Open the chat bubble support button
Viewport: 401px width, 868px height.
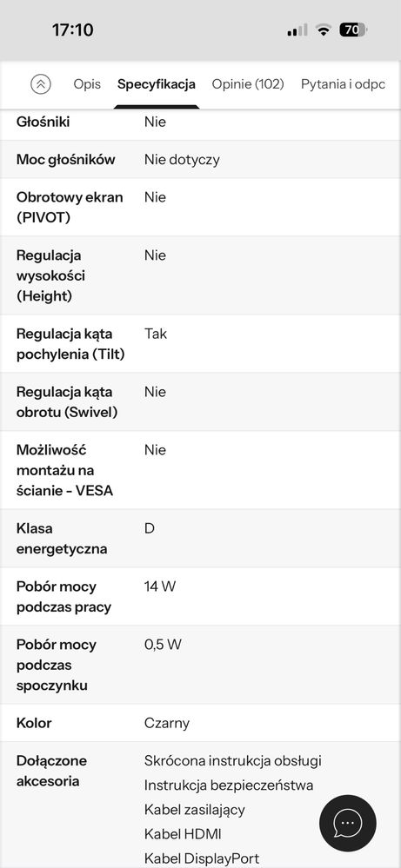[348, 823]
